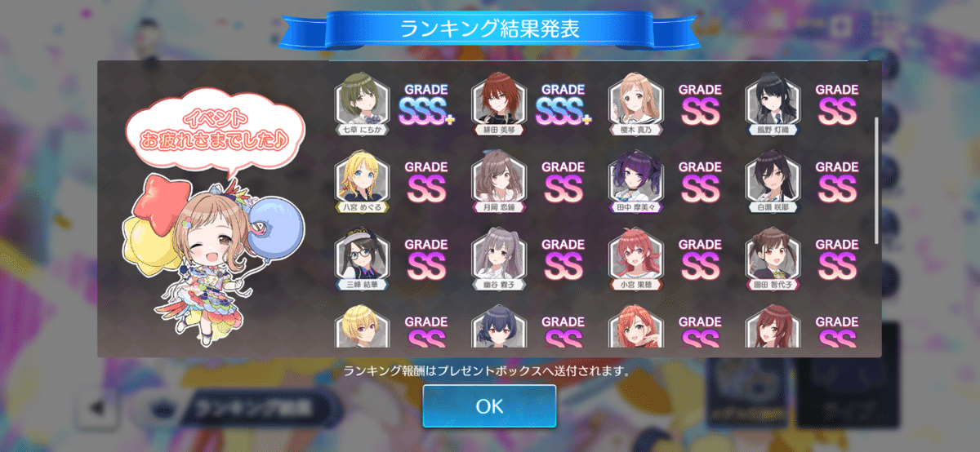This screenshot has height=452, width=980.
Task: Select 月岡 恋鐘 portrait icon
Action: tap(500, 182)
